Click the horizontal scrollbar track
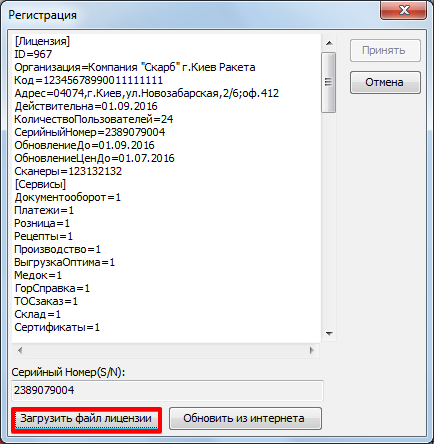Image resolution: width=434 pixels, height=444 pixels. point(166,350)
